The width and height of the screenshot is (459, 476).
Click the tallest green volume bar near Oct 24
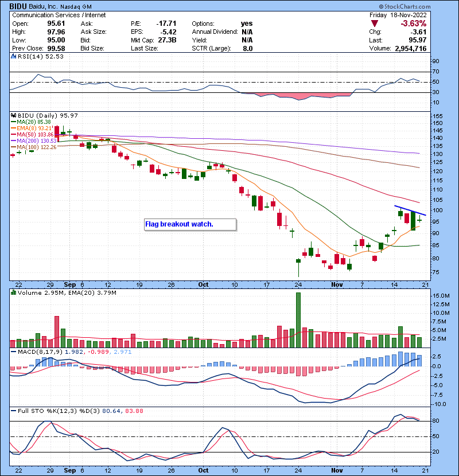(x=298, y=320)
